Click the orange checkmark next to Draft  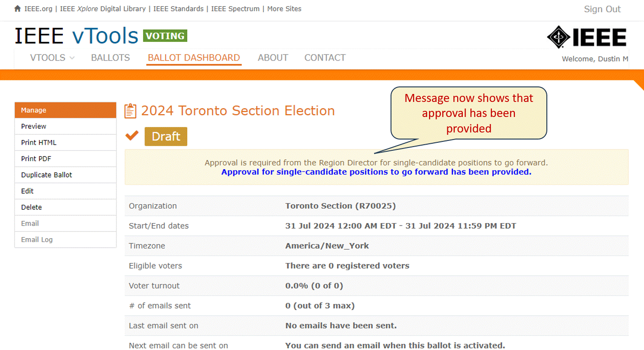pos(132,136)
